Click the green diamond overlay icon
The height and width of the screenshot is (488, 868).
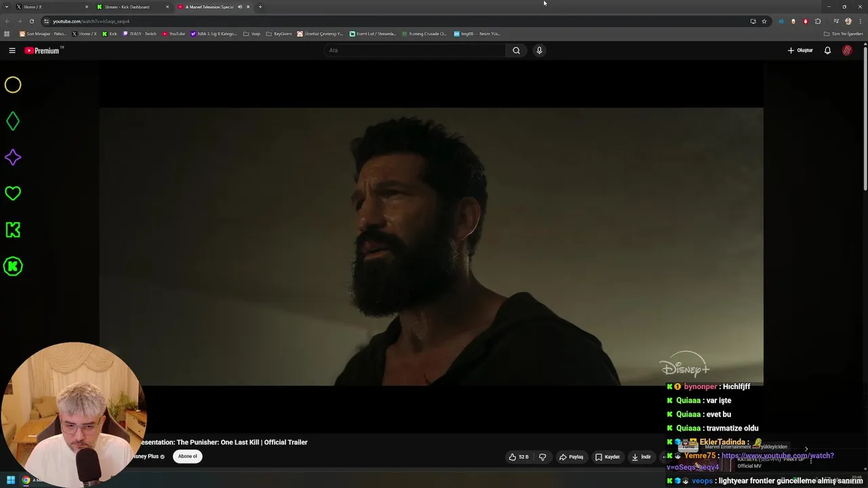(13, 121)
